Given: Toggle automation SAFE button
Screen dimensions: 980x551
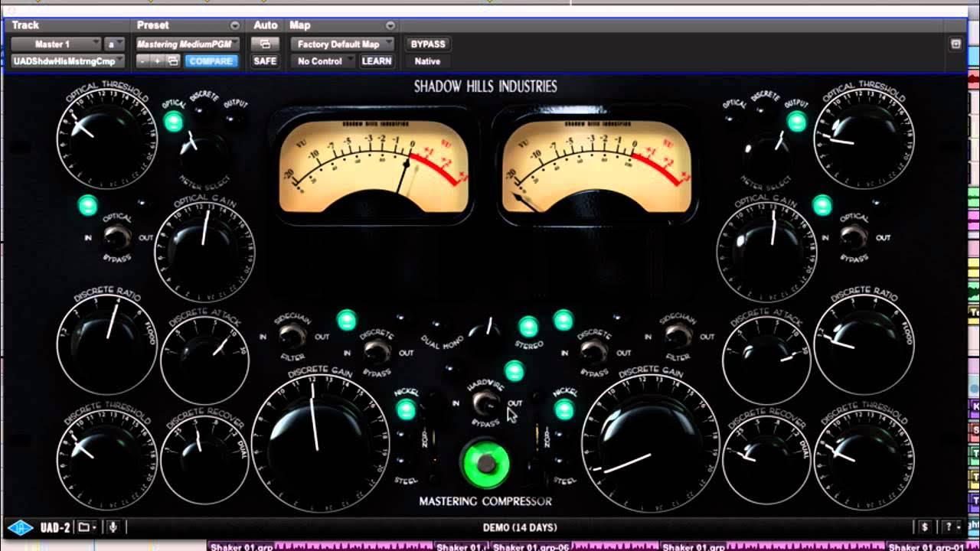Looking at the screenshot, I should pos(265,61).
